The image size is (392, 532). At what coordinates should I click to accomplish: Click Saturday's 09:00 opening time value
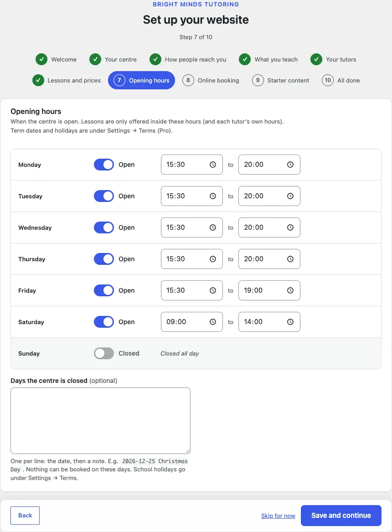tap(176, 322)
